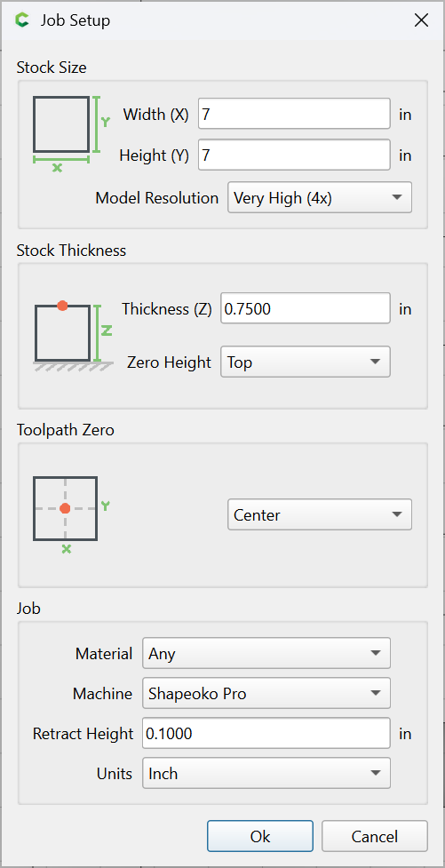The image size is (445, 868).
Task: Click the Cancel button
Action: click(x=375, y=836)
